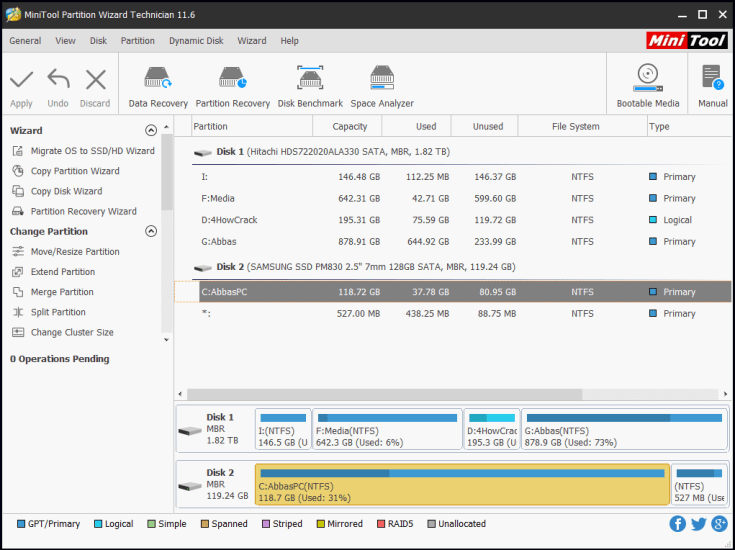735x550 pixels.
Task: Start the Copy Partition Wizard
Action: [65, 171]
